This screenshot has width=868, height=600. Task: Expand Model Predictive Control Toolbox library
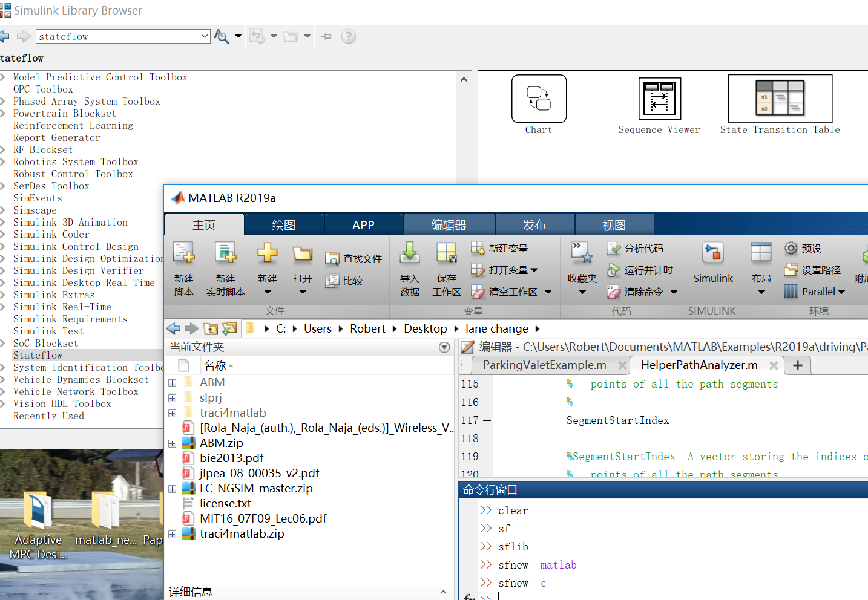click(x=4, y=77)
